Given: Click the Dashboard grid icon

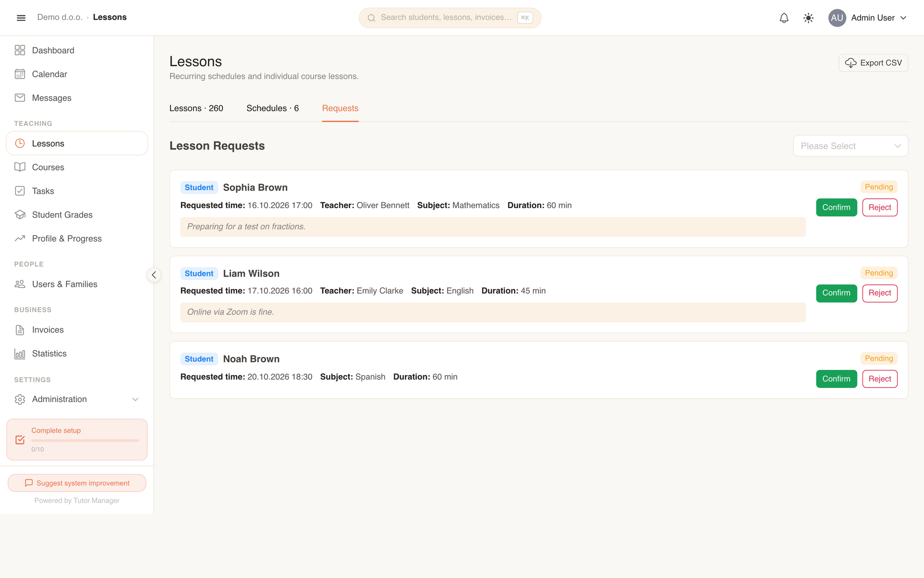Looking at the screenshot, I should point(20,50).
